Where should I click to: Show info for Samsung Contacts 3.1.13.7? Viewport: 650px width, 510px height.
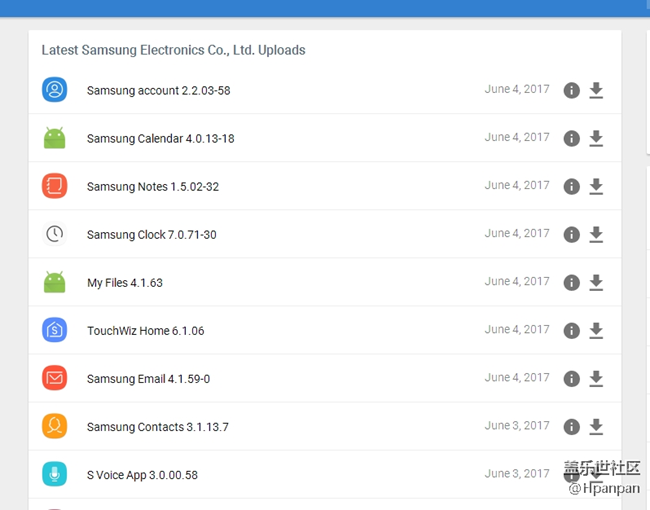(x=571, y=427)
